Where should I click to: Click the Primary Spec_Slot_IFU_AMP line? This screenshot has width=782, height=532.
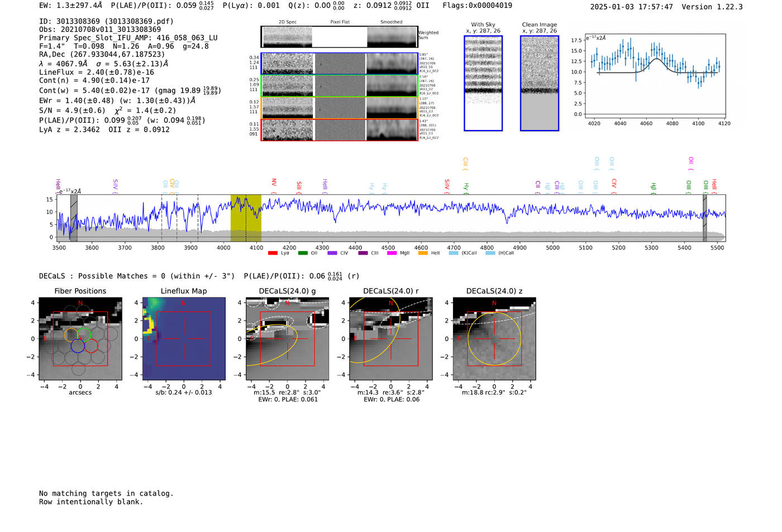click(x=128, y=38)
